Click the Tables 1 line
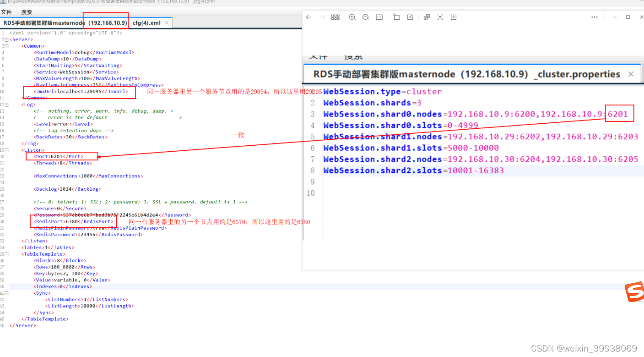Screen dimensions: 644x357 pos(47,247)
